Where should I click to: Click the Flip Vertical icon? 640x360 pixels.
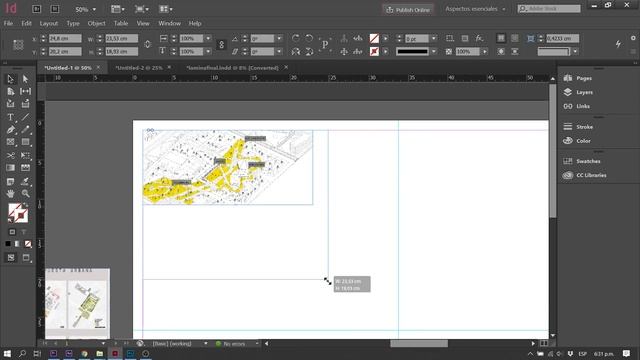point(309,51)
